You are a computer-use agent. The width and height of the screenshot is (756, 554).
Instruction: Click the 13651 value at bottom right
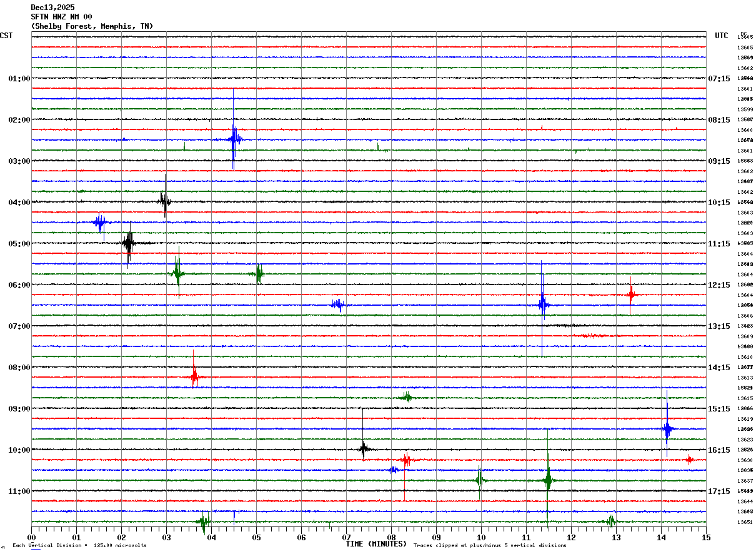745,522
